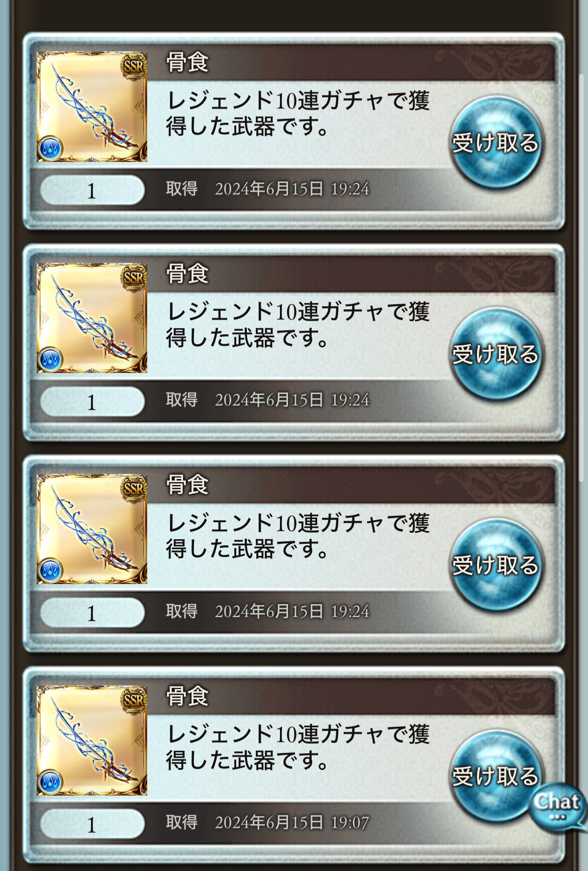This screenshot has height=871, width=588.
Task: Claim the second 骨食 with 受け取る
Action: (x=496, y=354)
